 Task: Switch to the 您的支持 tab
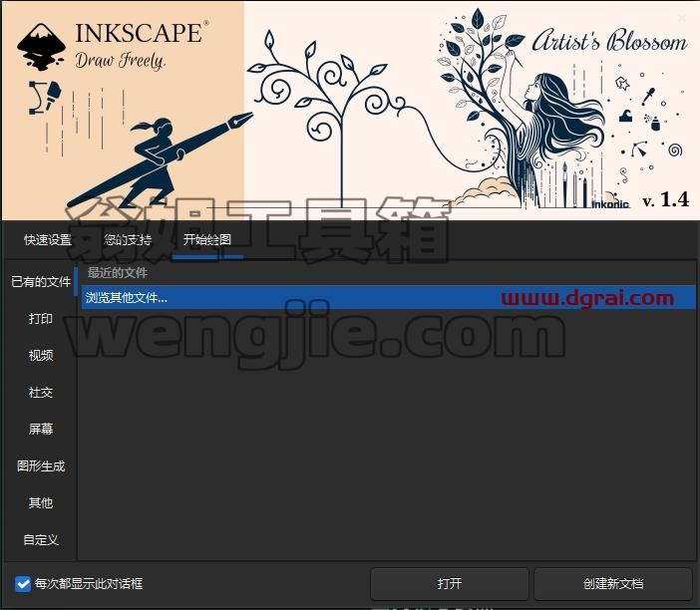(128, 240)
